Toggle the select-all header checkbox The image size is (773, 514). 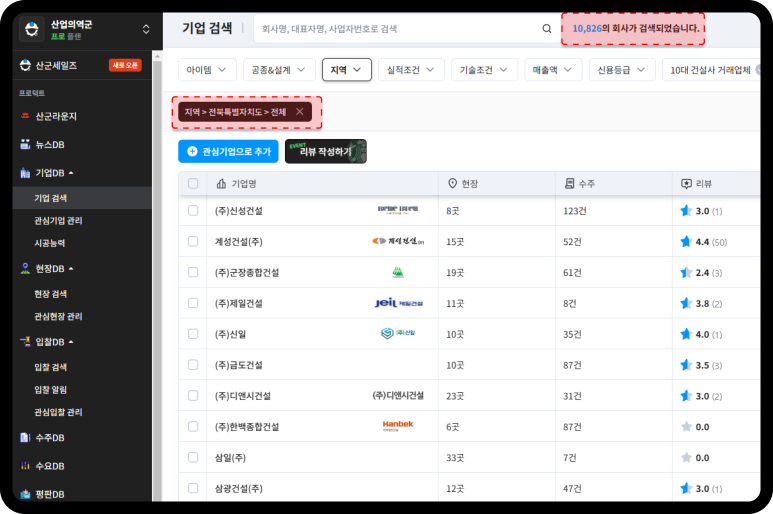[x=193, y=183]
